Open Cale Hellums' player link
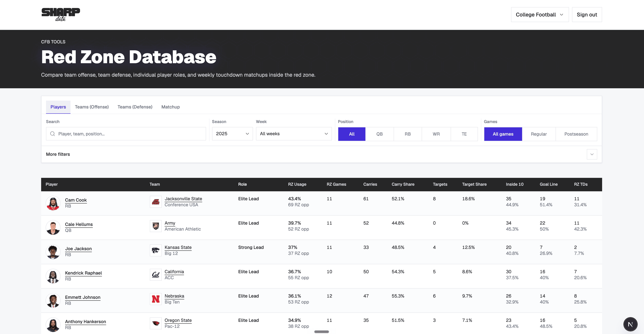Screen dimensions: 644x334 79,224
